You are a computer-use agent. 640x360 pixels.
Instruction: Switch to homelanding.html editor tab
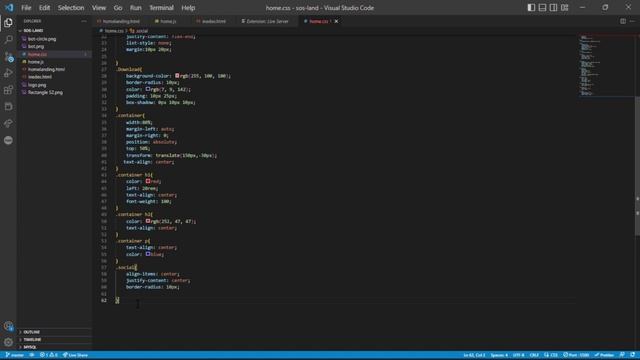(121, 21)
